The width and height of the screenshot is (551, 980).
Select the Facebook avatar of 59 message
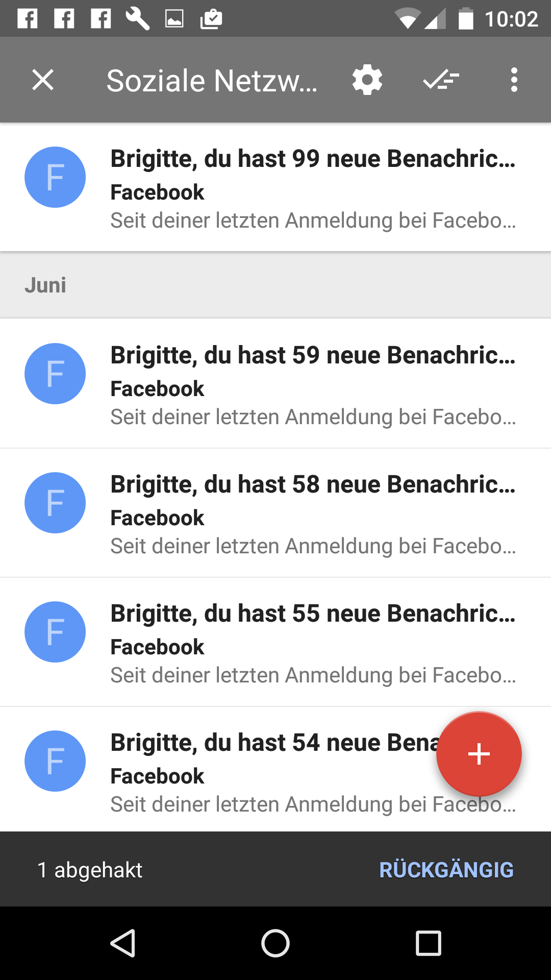[x=55, y=374]
